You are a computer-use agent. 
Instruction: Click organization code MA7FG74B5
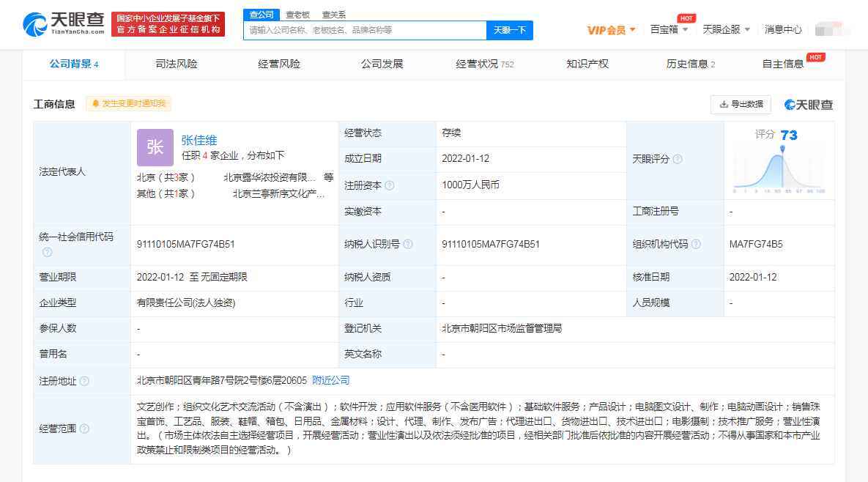(x=756, y=244)
